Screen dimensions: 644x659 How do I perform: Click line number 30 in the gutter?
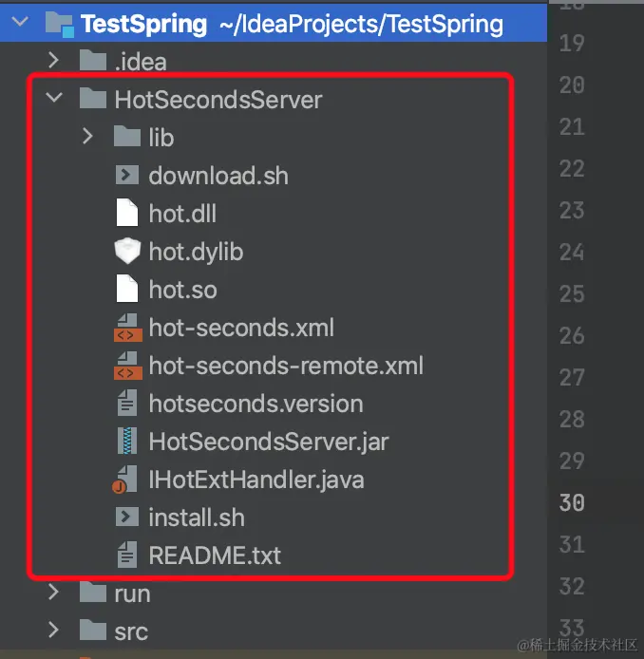[x=572, y=501]
